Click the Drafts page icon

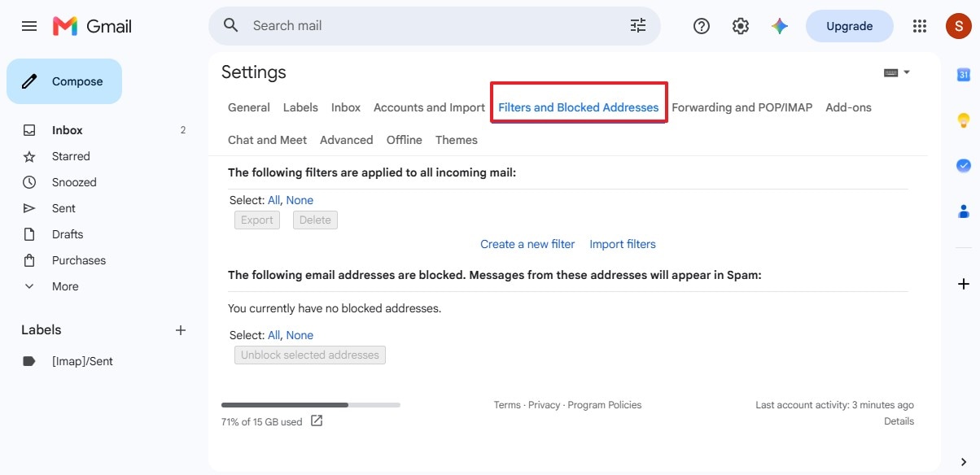coord(29,234)
